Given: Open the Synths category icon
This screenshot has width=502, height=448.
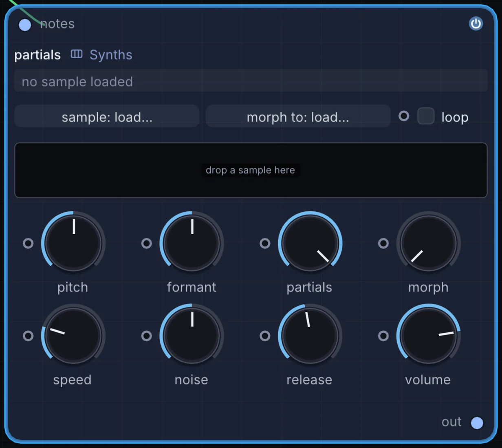Looking at the screenshot, I should click(77, 54).
